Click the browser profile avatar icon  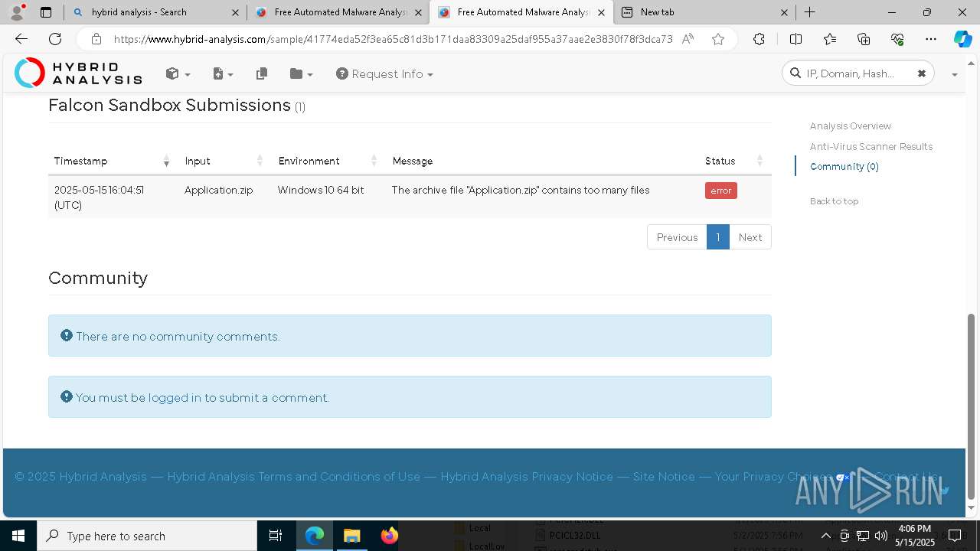[x=17, y=12]
